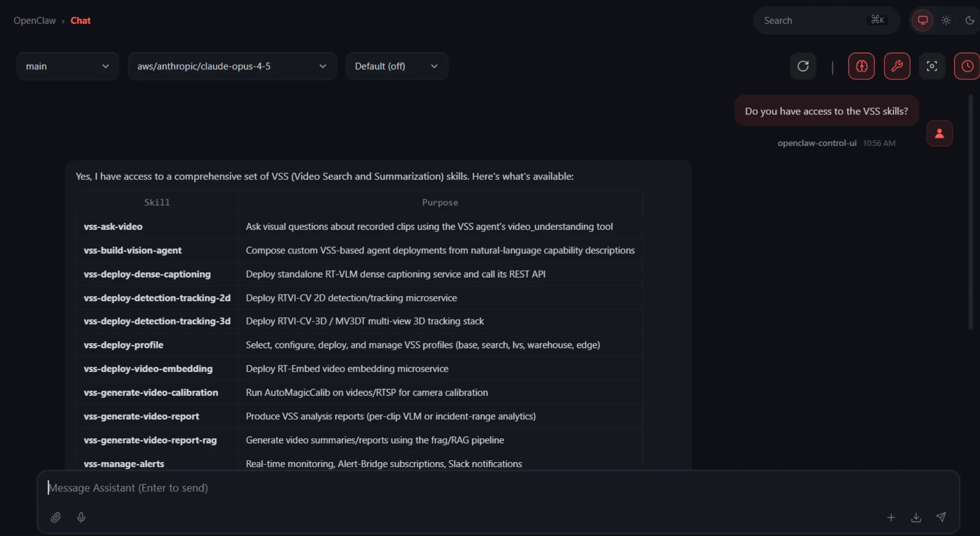Viewport: 980px width, 536px height.
Task: Open the claude-opus-4-5 model dropdown
Action: point(232,66)
